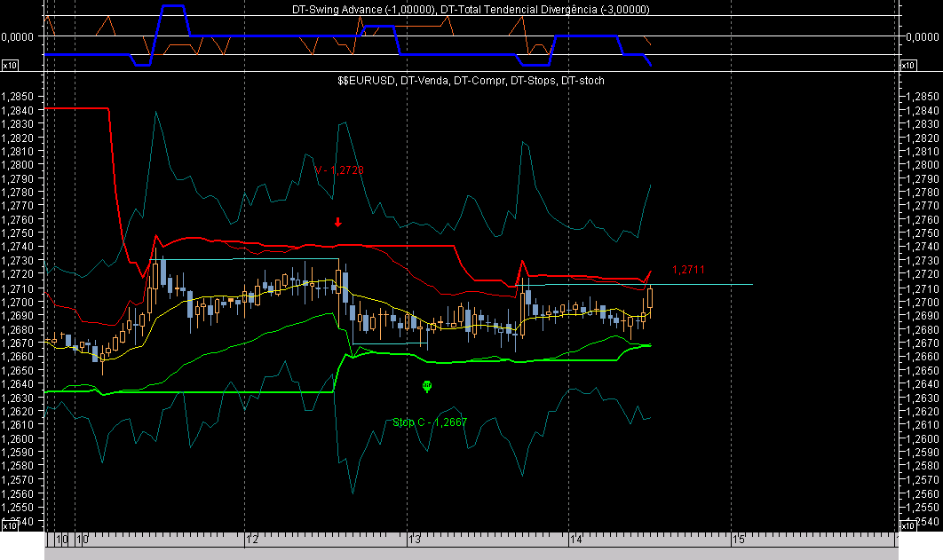The image size is (943, 560).
Task: Click the red down-arrow sell signal on the chart
Action: [337, 224]
